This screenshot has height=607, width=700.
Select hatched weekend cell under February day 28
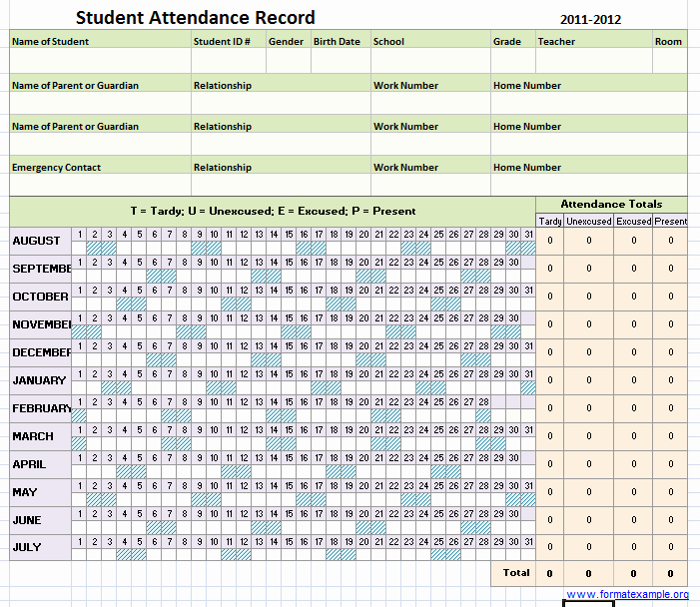click(483, 415)
